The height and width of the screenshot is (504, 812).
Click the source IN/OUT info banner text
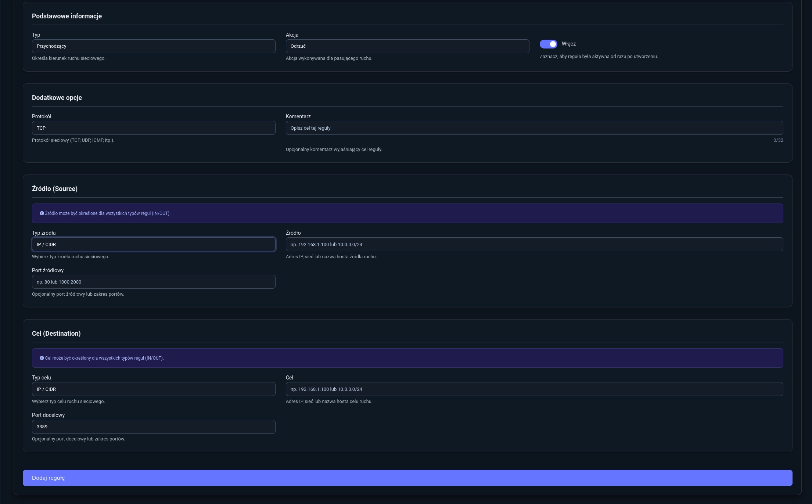pos(108,213)
